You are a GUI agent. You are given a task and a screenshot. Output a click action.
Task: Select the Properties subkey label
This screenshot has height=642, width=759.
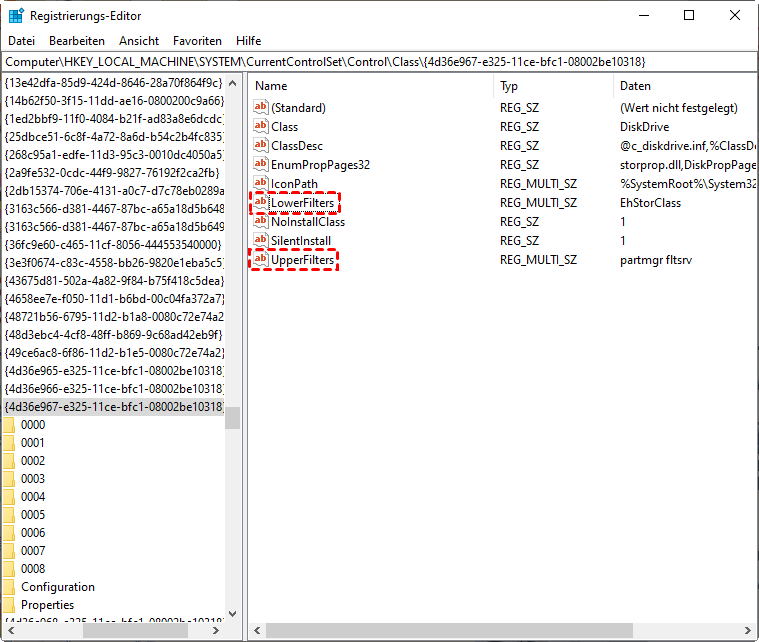(47, 605)
